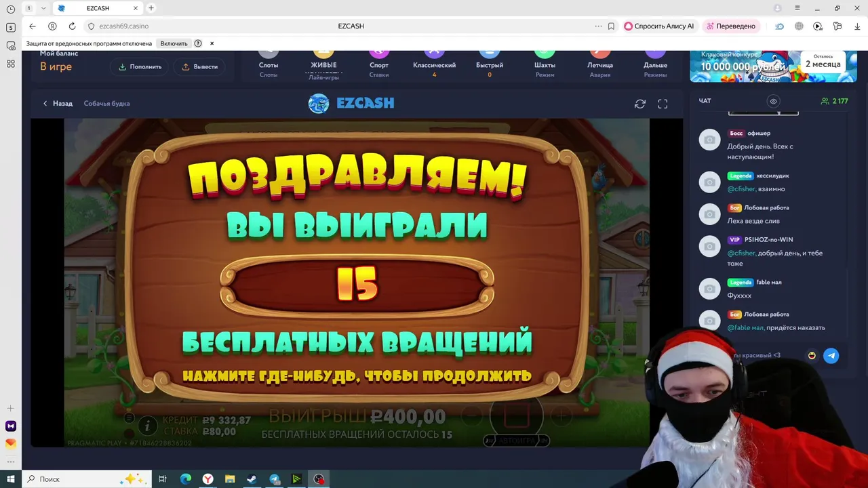Click username офишер in chat

click(x=759, y=134)
